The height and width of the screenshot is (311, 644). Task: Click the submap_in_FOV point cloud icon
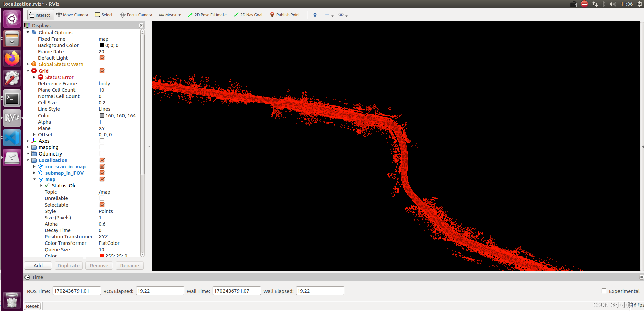pos(41,173)
